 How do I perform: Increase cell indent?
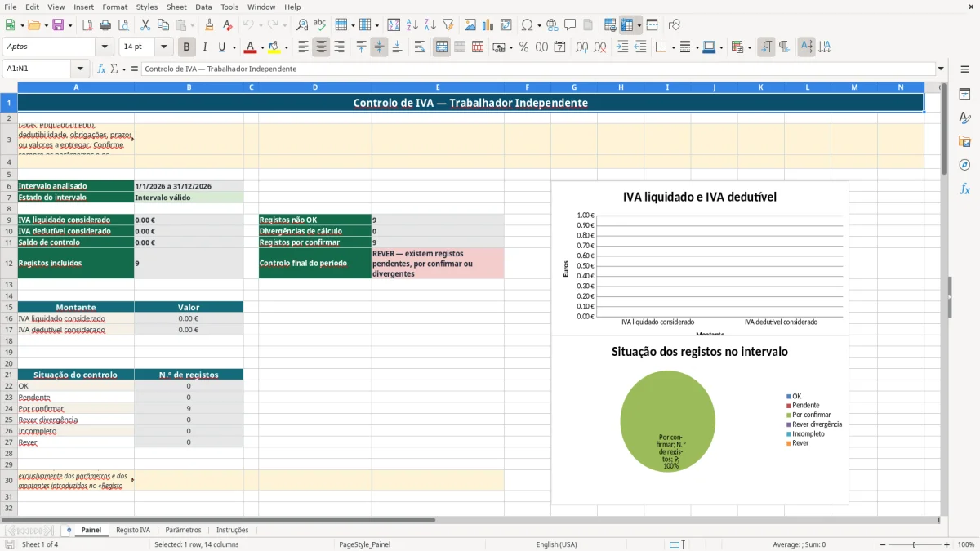click(622, 47)
